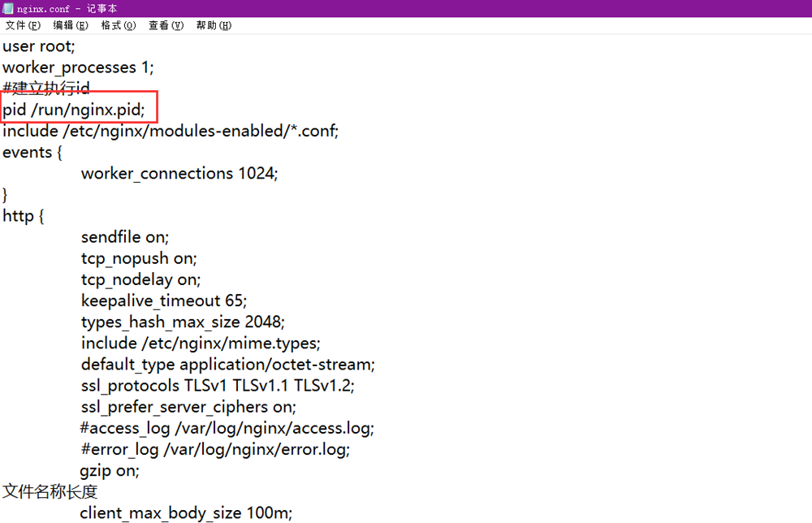Click the "user root;" line
812x523 pixels.
tap(37, 47)
